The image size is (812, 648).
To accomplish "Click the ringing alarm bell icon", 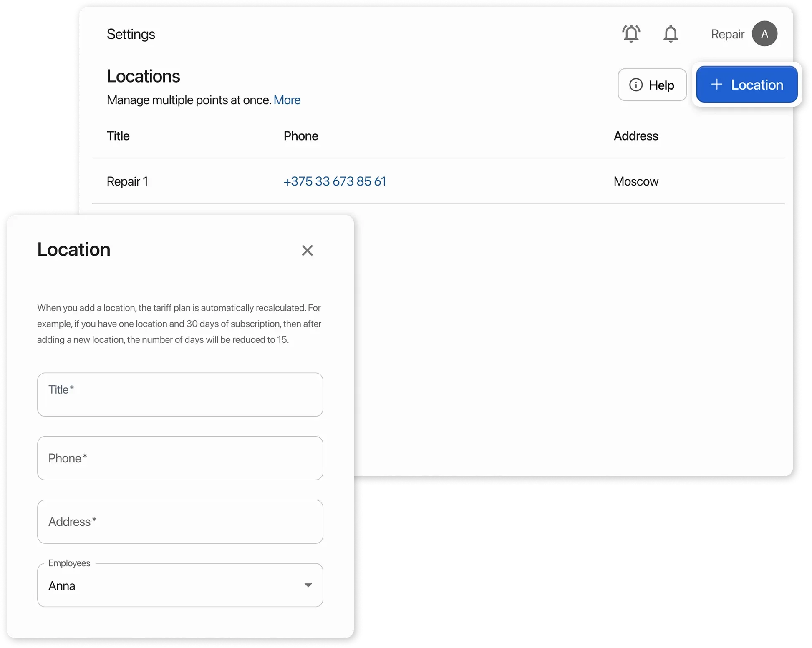I will click(x=631, y=34).
